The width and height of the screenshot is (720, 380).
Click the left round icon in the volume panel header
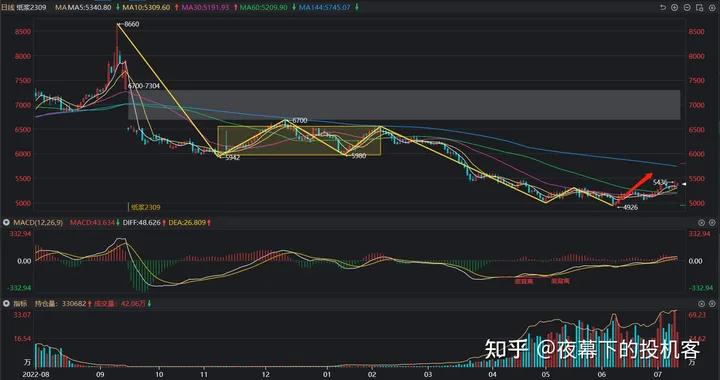pos(701,304)
